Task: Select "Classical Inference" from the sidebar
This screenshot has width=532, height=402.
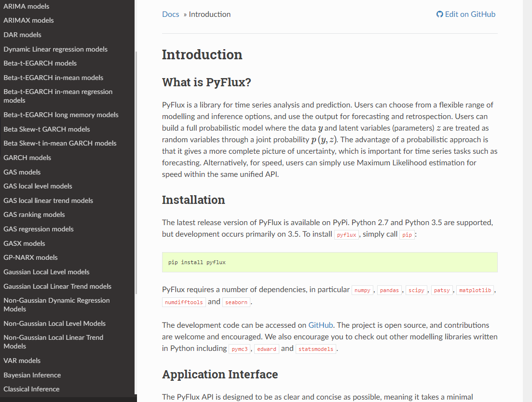Action: point(31,389)
